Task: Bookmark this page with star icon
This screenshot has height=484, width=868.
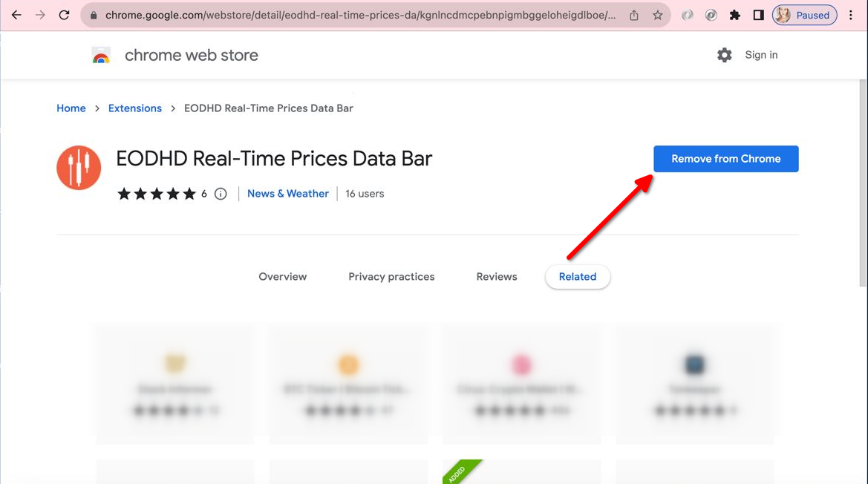Action: point(658,16)
